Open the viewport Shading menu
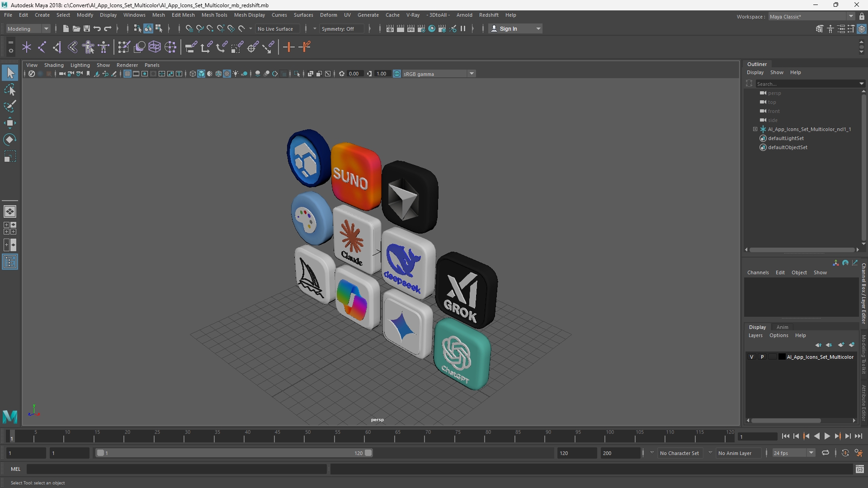 tap(54, 65)
